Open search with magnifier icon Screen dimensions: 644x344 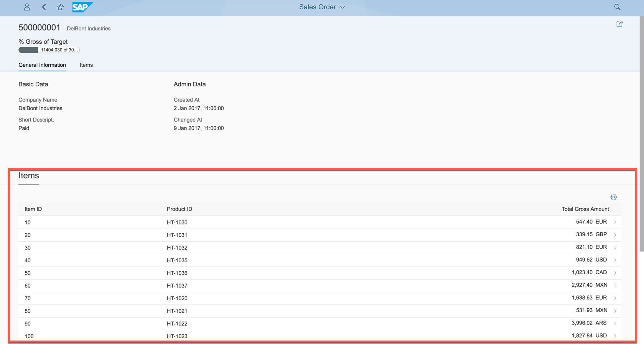tap(617, 7)
